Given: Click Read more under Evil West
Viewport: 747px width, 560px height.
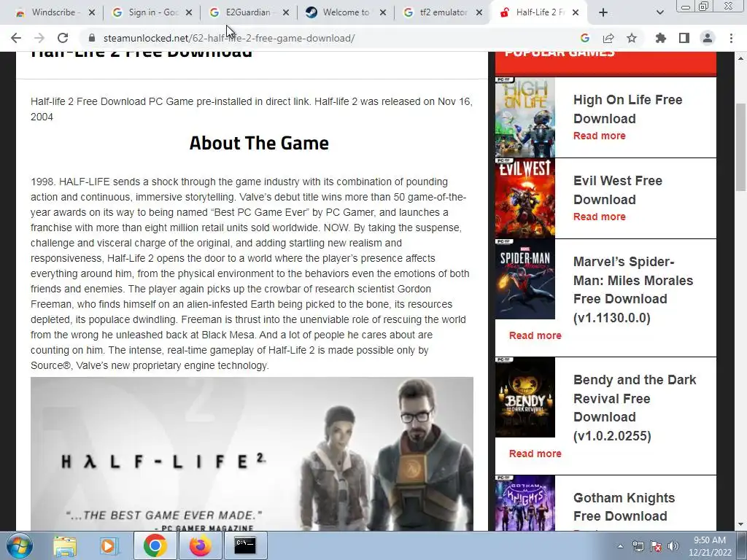Looking at the screenshot, I should click(x=600, y=217).
